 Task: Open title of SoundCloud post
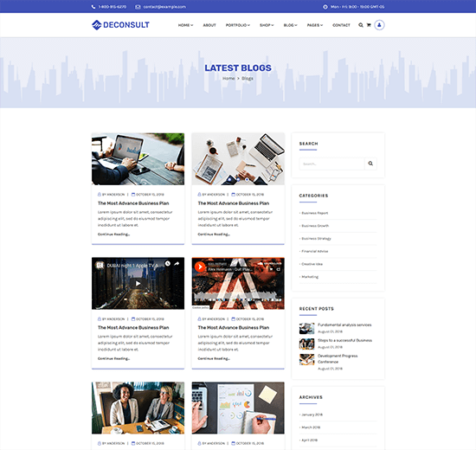(x=234, y=328)
